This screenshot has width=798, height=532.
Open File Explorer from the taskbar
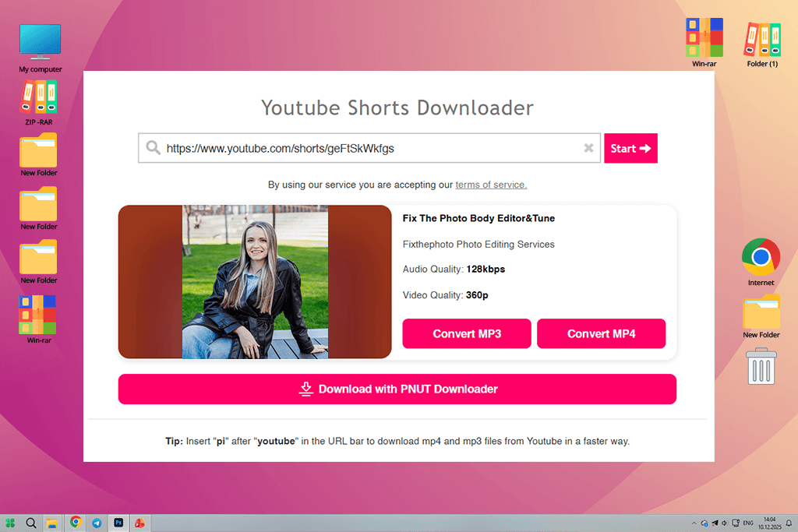(x=52, y=523)
